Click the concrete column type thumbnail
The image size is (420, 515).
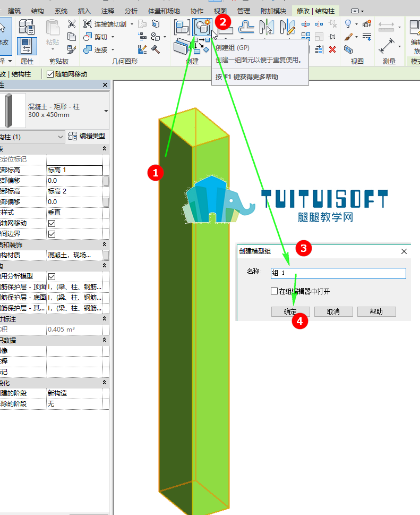12,111
